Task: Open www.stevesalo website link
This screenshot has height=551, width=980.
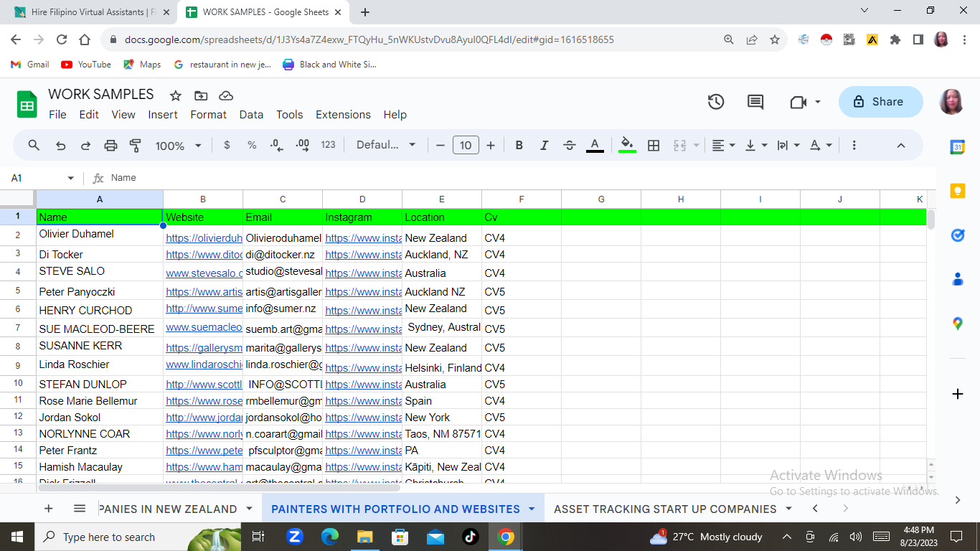Action: click(x=204, y=273)
